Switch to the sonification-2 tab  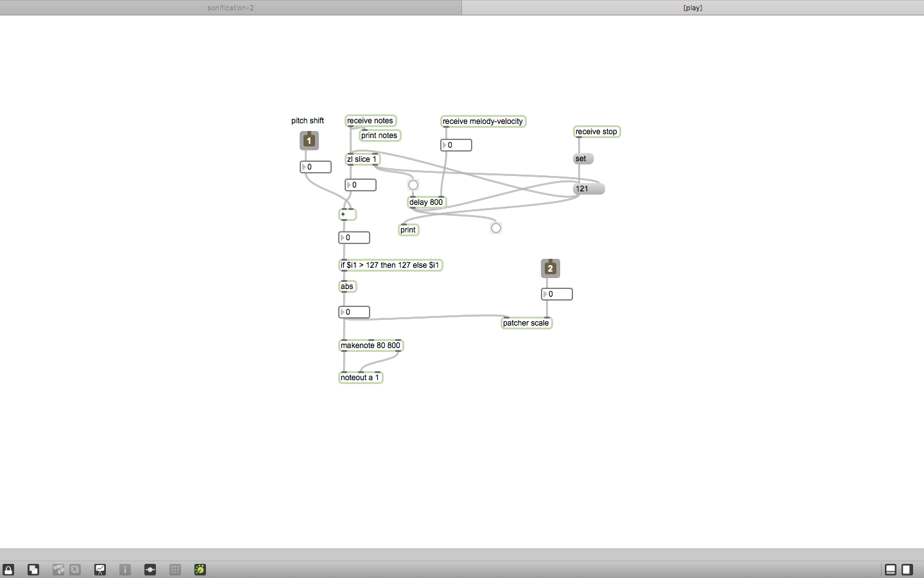coord(230,8)
